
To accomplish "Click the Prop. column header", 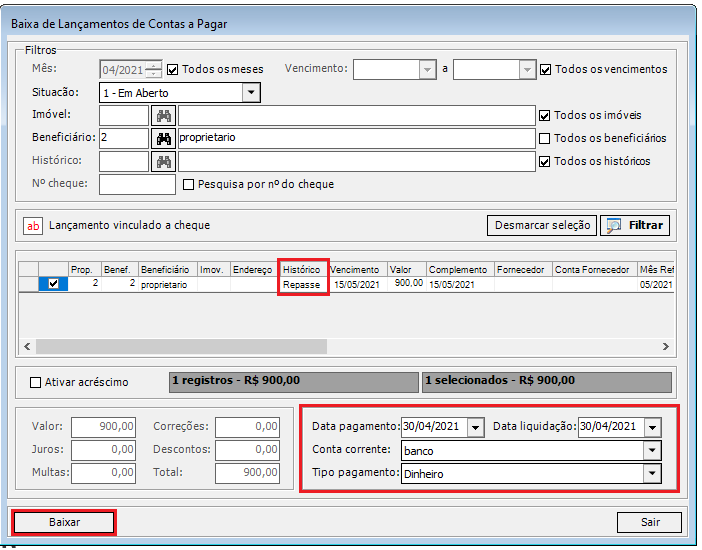I will click(85, 270).
